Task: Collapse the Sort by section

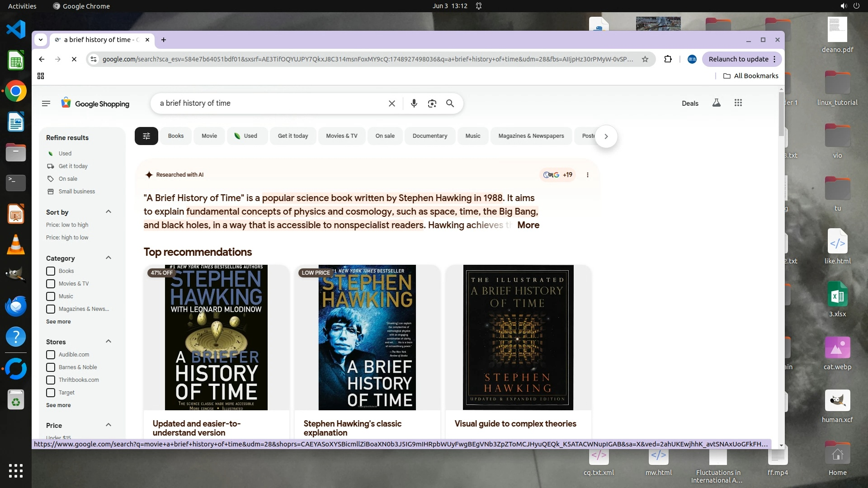Action: (x=108, y=212)
